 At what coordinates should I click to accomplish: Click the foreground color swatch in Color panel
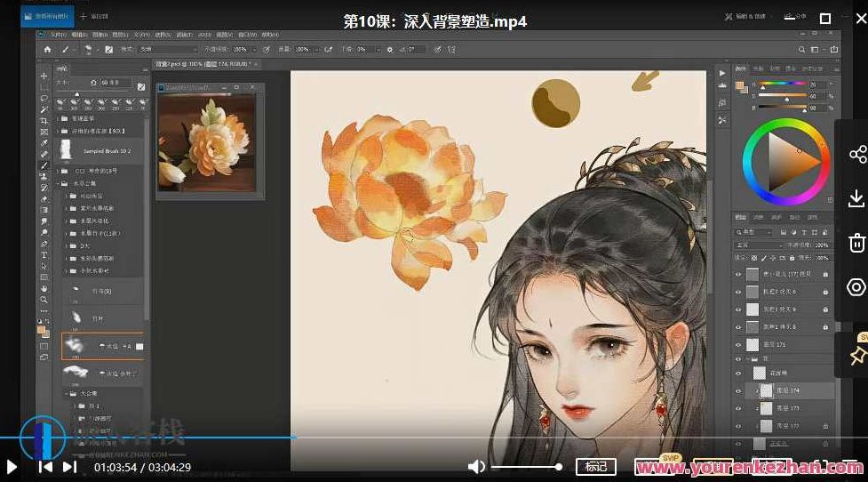click(x=738, y=84)
